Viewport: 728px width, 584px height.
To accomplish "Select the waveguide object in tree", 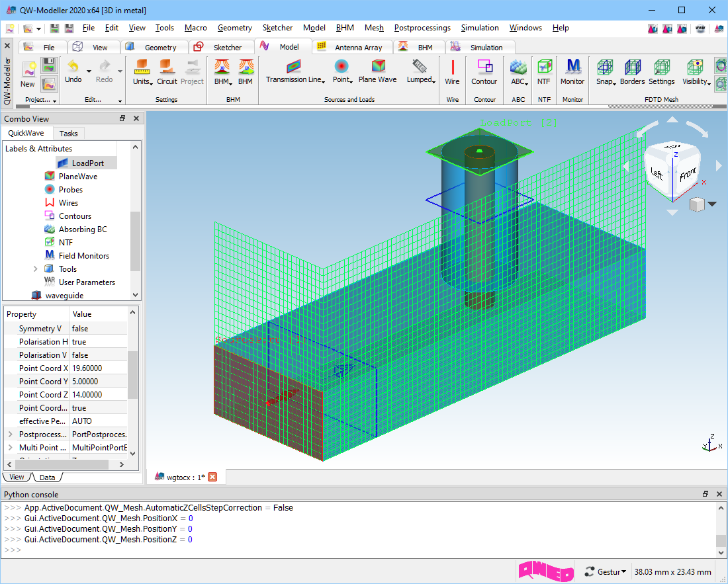I will tap(57, 296).
